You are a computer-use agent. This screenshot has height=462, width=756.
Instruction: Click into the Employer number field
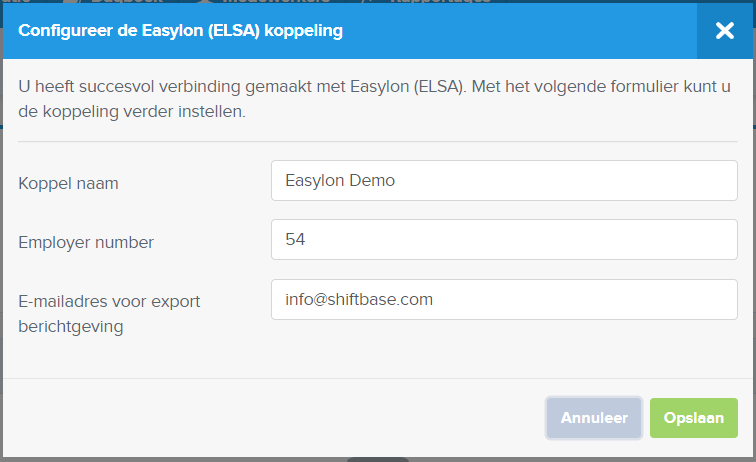coord(504,240)
